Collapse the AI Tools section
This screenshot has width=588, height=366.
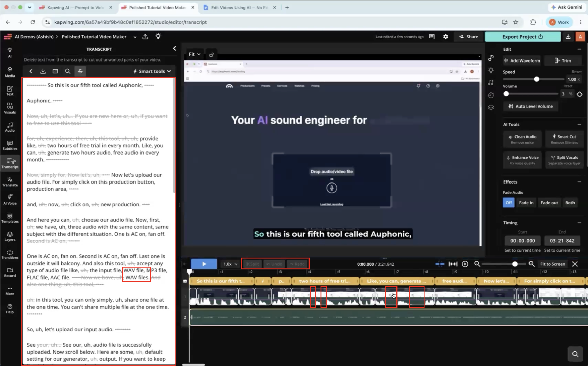coord(579,124)
